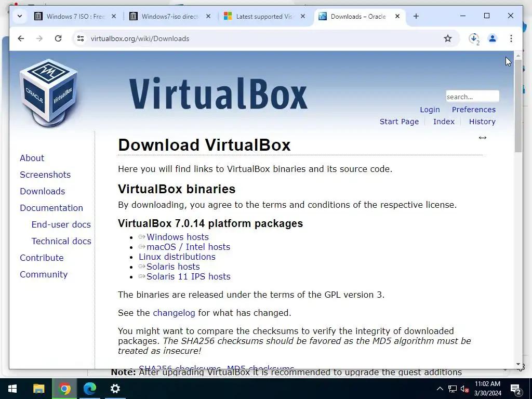Click the browser forward arrow
Screen dimensions: 532x399
coord(39,38)
